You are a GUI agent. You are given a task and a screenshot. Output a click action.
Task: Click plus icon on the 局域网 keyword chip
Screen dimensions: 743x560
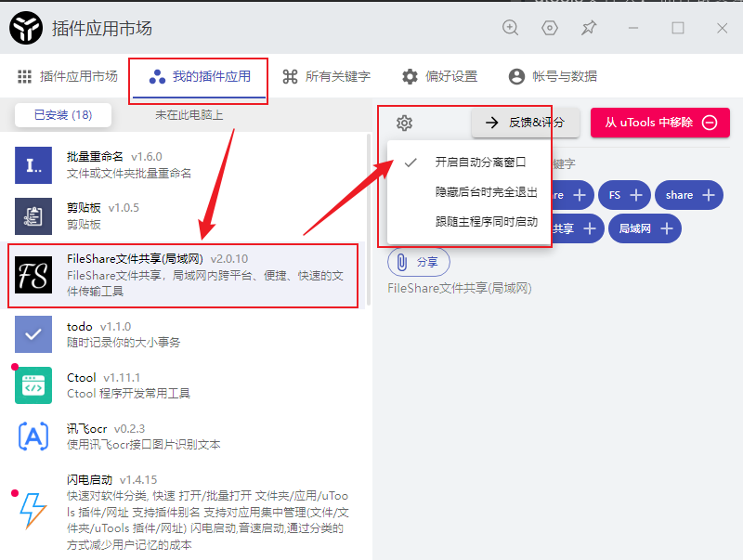(667, 228)
